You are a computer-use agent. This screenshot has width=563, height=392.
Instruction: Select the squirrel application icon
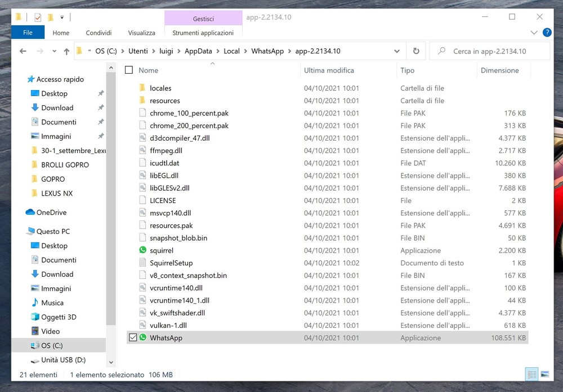142,250
